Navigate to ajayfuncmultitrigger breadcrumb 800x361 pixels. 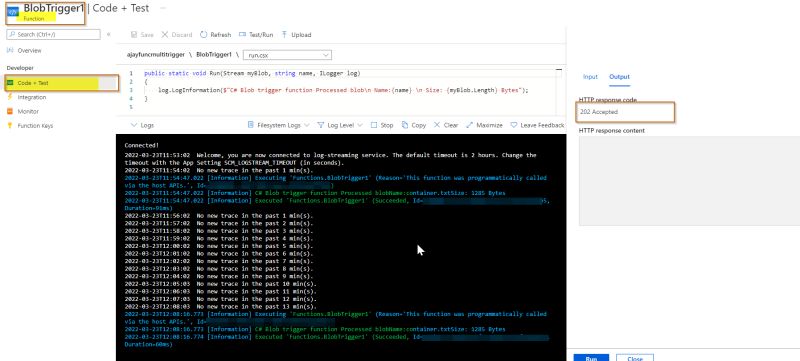pyautogui.click(x=156, y=55)
